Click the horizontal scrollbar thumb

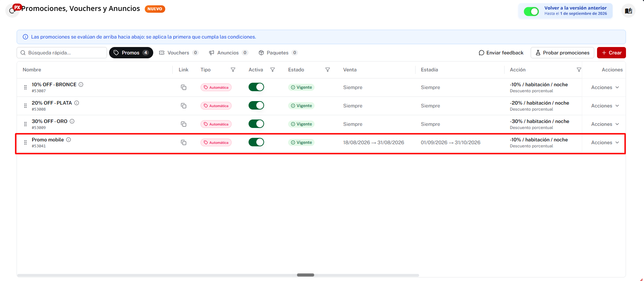coord(305,275)
